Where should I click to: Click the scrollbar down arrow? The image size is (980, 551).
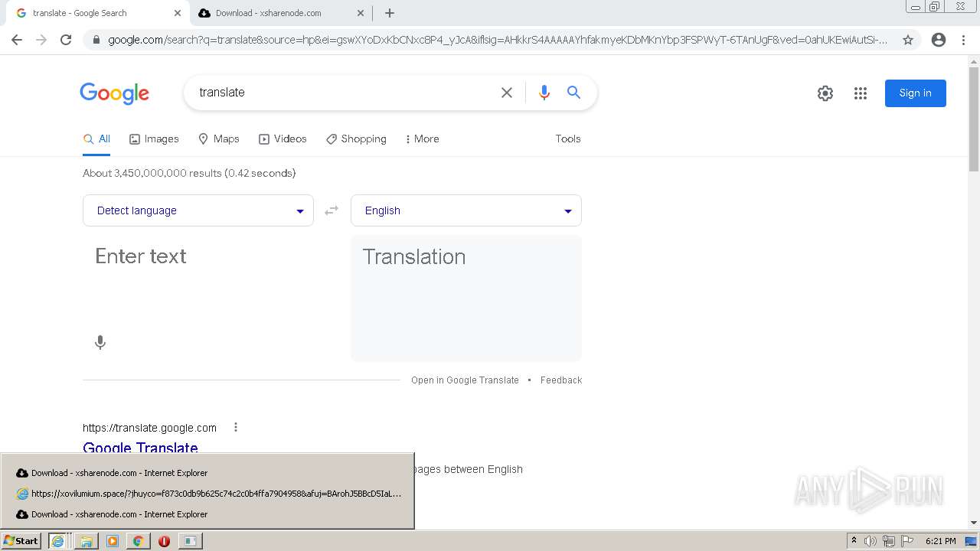(x=974, y=523)
